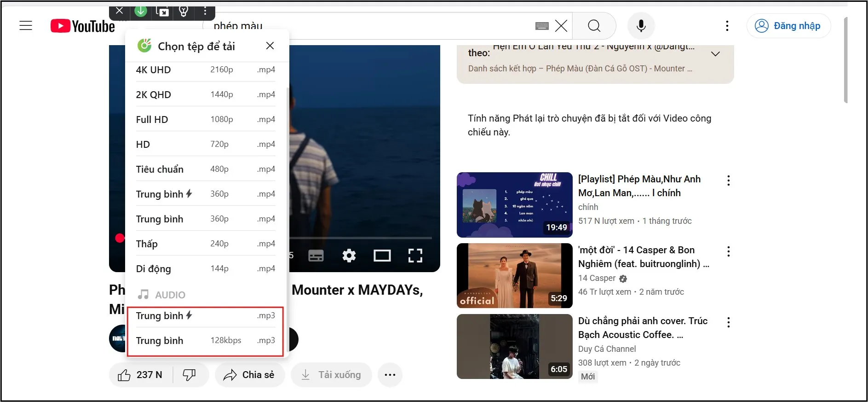Click the Đăng nhập sign-in button

click(788, 26)
